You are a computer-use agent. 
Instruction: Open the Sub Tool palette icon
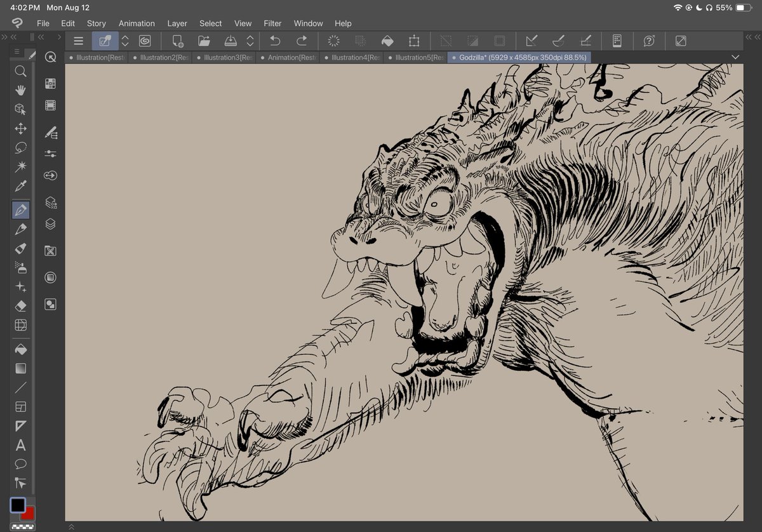tap(51, 132)
